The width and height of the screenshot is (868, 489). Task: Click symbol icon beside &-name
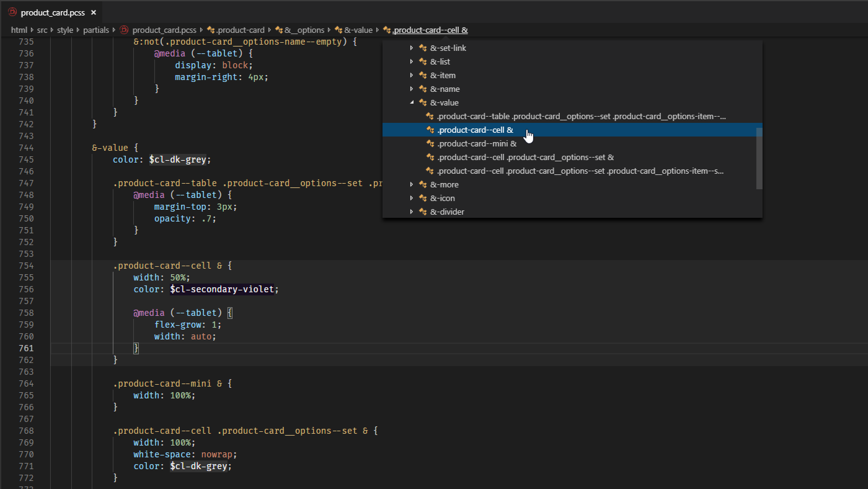click(423, 89)
